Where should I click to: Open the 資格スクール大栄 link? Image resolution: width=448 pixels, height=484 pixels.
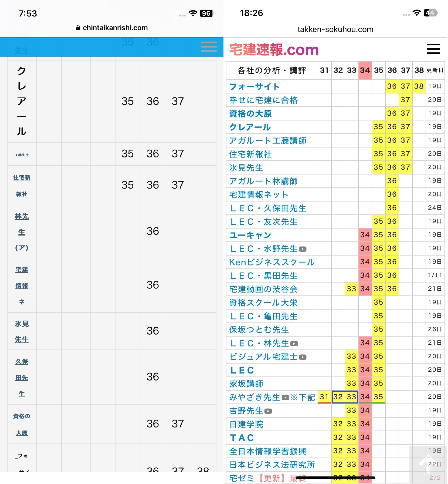pos(263,303)
